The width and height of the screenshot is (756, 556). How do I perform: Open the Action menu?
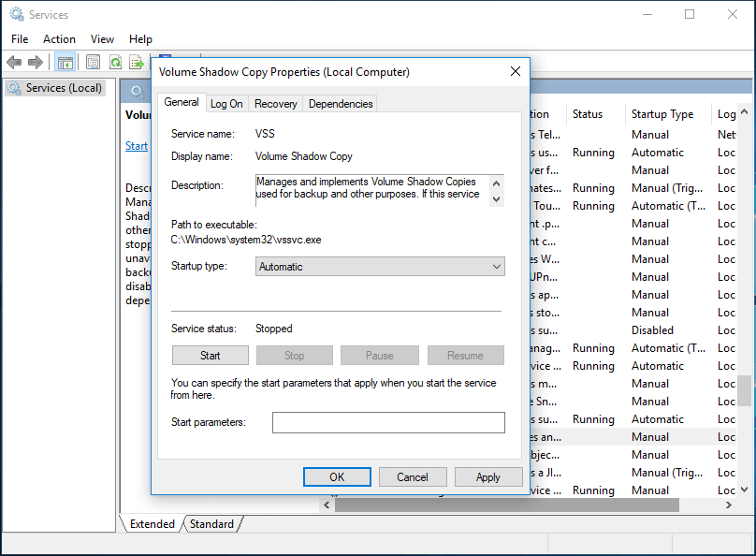pos(59,39)
